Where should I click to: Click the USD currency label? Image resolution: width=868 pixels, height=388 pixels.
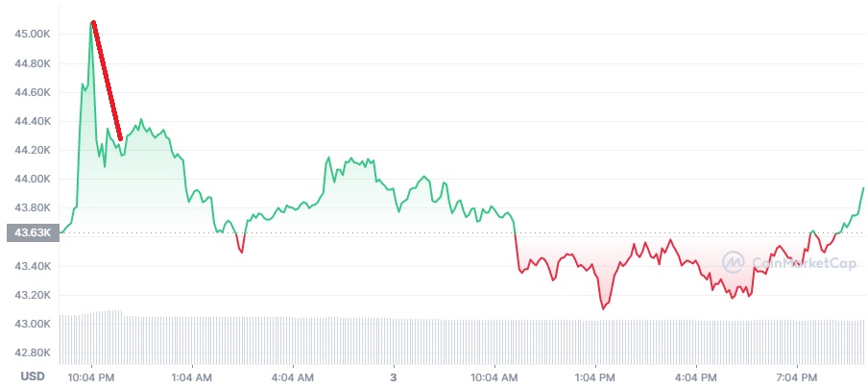pos(32,376)
